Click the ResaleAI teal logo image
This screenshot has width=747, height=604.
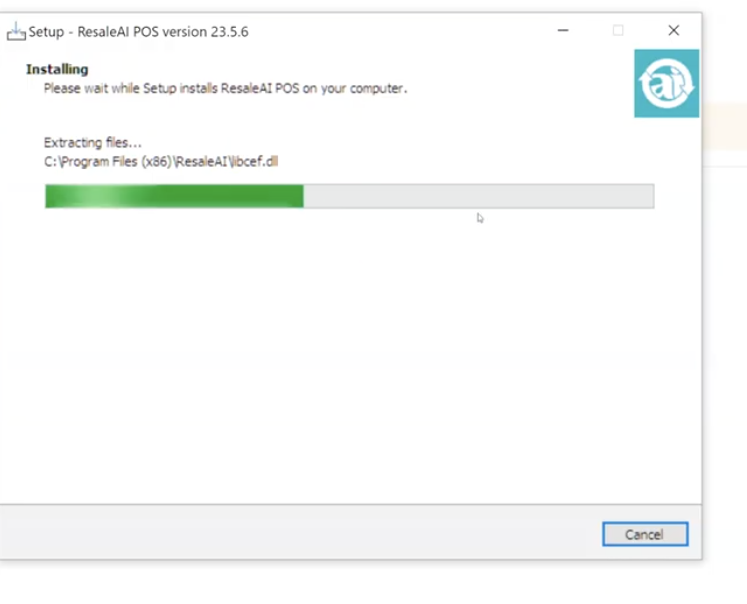tap(666, 83)
